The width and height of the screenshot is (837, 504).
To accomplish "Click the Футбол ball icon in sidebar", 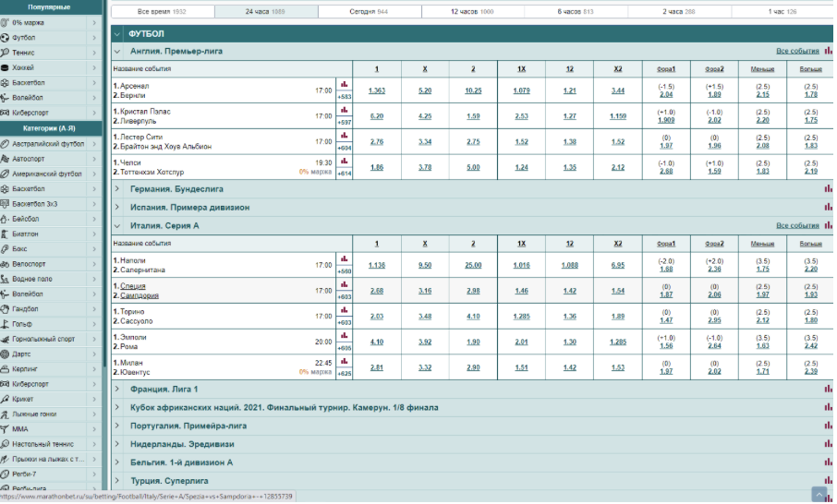I will point(5,38).
